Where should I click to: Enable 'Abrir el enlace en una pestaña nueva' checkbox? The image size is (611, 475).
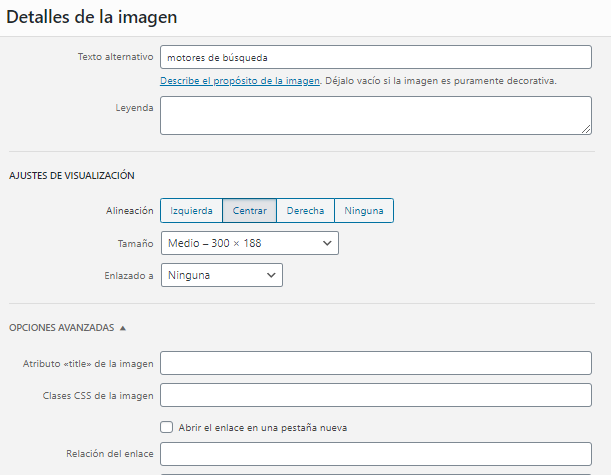point(167,427)
